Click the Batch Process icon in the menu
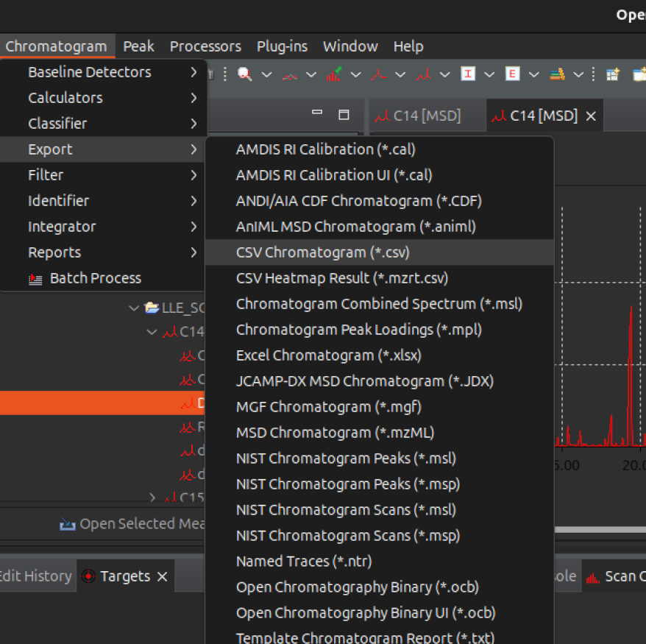The image size is (646, 644). 35,279
